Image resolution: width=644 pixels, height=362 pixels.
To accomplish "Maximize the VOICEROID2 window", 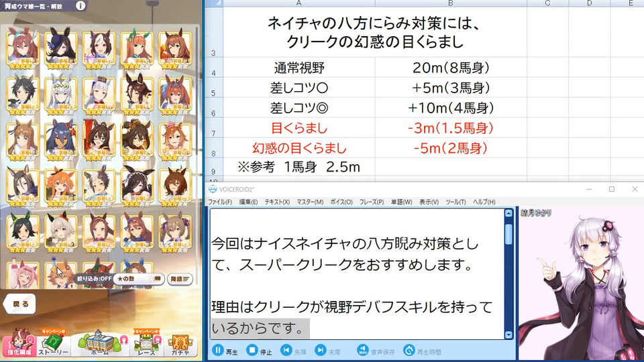I will (x=612, y=189).
